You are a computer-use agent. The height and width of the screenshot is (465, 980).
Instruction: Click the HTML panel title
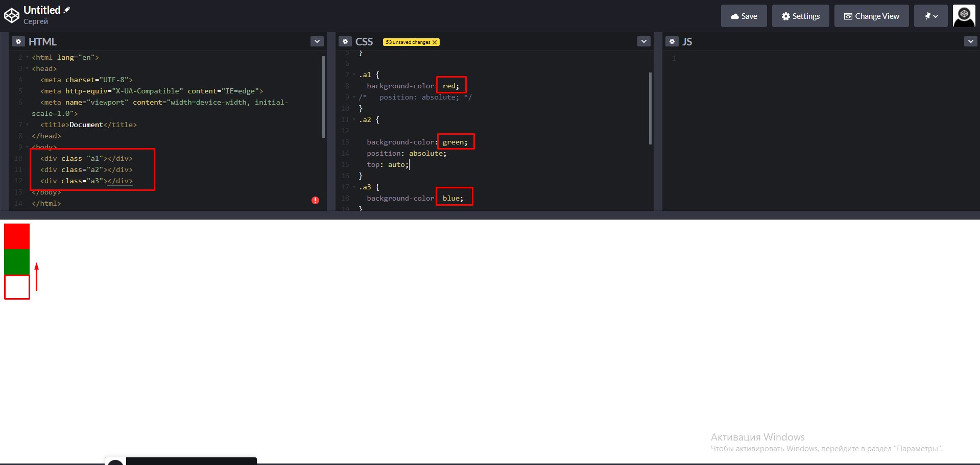tap(42, 42)
